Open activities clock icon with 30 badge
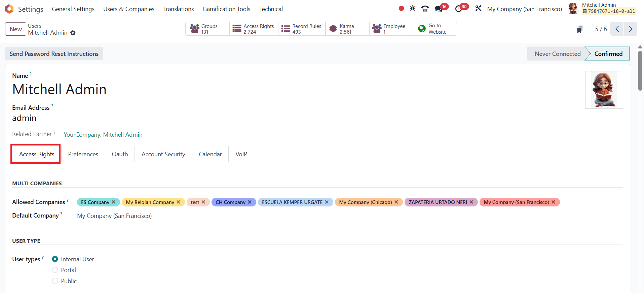 coord(458,9)
